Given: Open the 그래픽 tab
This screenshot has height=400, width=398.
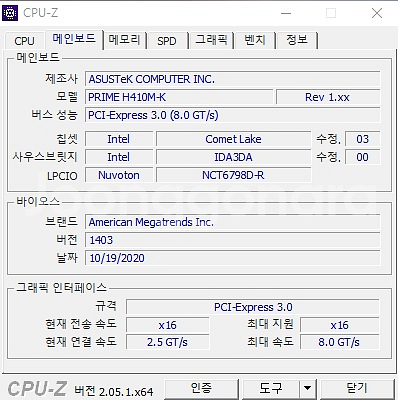Looking at the screenshot, I should tap(211, 40).
